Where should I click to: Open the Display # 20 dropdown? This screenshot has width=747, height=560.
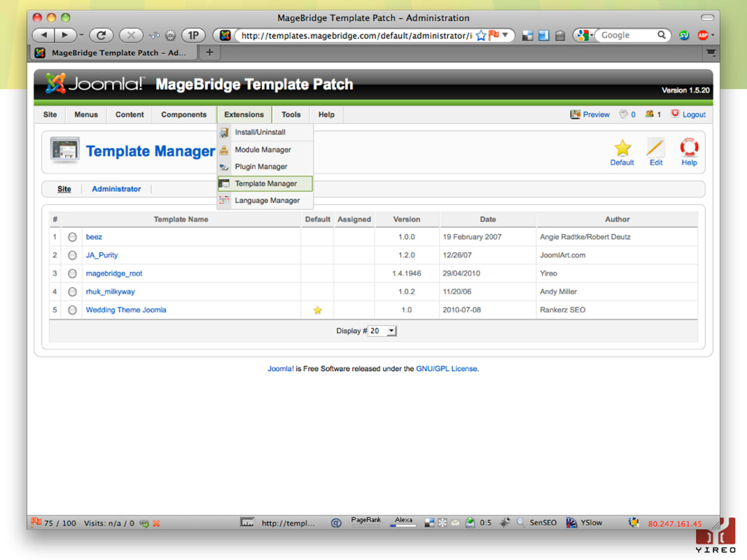(382, 331)
